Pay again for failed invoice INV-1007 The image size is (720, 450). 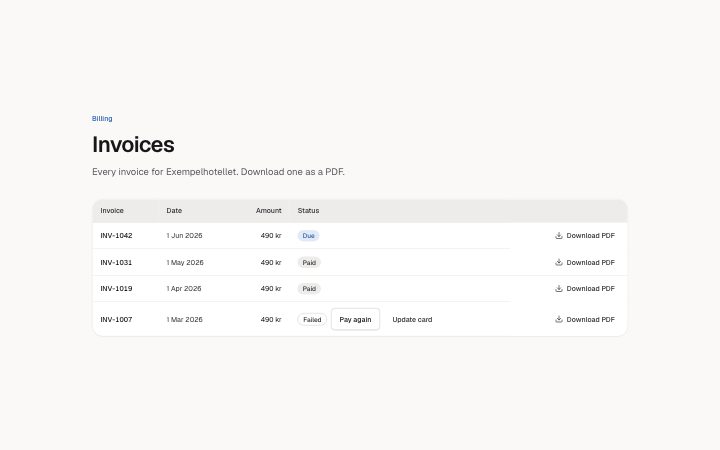point(355,319)
